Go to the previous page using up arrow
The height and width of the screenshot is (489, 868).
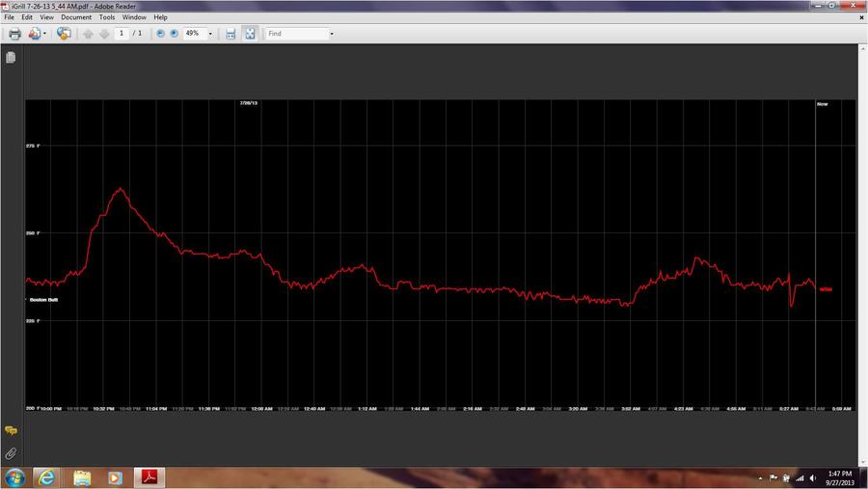(88, 34)
